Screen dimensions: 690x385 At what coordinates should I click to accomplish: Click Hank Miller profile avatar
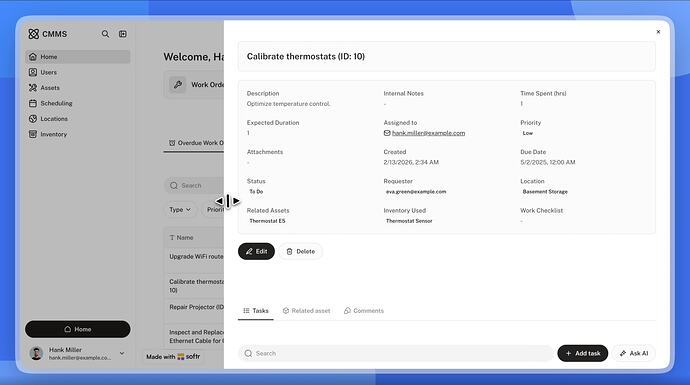(36, 353)
